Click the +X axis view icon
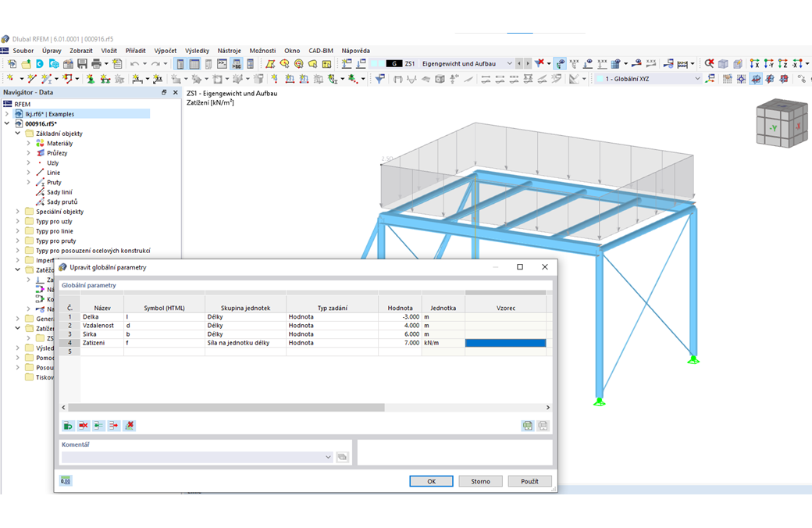 754,64
